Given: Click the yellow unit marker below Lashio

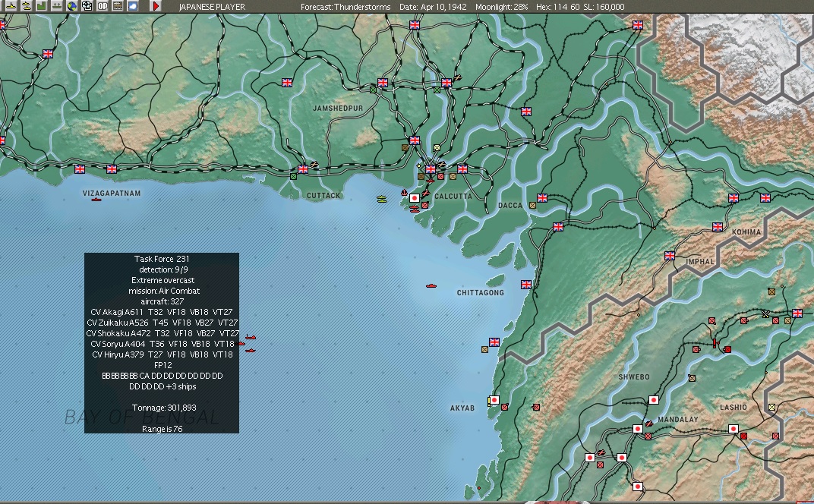Looking at the screenshot, I should [x=772, y=408].
